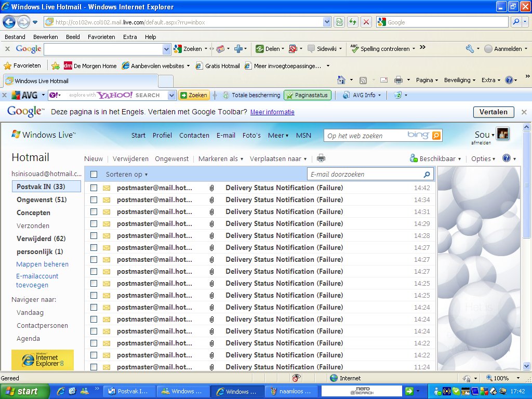This screenshot has width=532, height=399.
Task: Click the Vertalen button
Action: [x=494, y=112]
